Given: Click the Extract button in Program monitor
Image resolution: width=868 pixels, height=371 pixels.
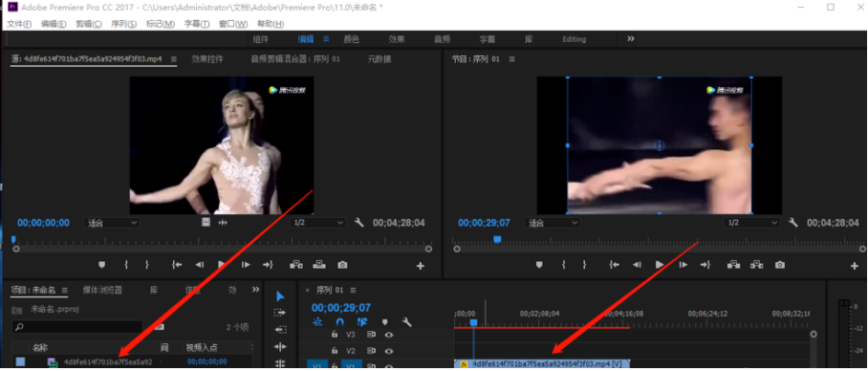Looking at the screenshot, I should coord(757,265).
